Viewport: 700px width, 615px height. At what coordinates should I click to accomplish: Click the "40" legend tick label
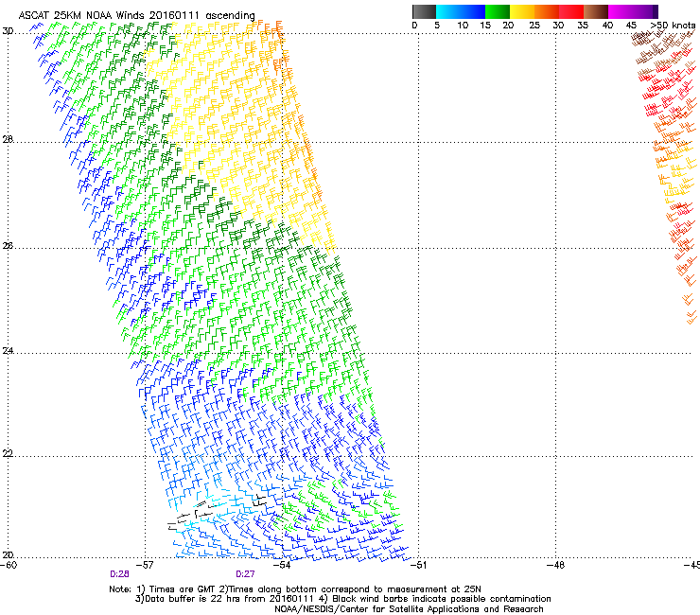point(607,26)
